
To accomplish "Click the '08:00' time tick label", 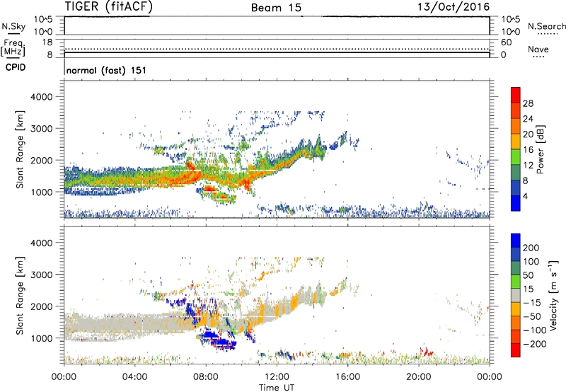I will click(206, 377).
